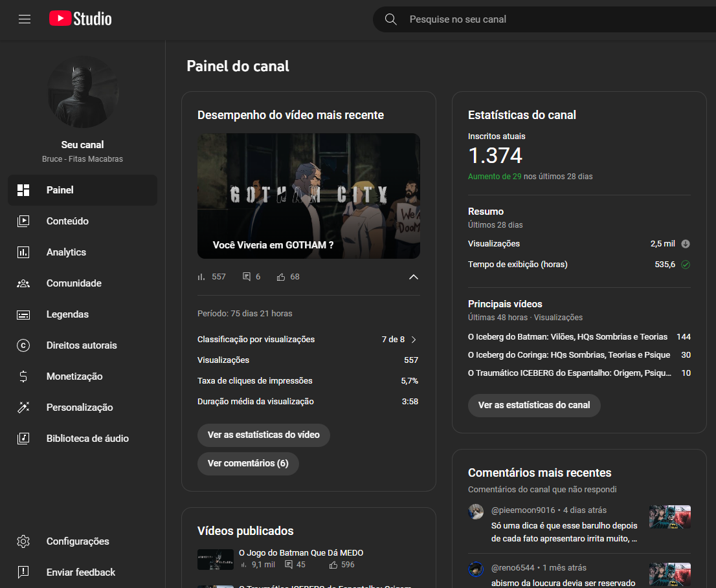716x588 pixels.
Task: Click the 1.374 subscriber count
Action: pyautogui.click(x=495, y=155)
